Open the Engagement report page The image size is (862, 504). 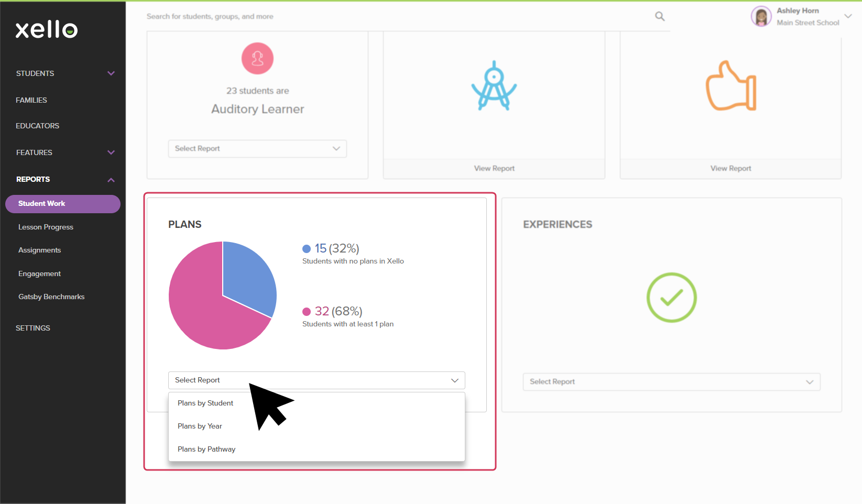pos(39,273)
